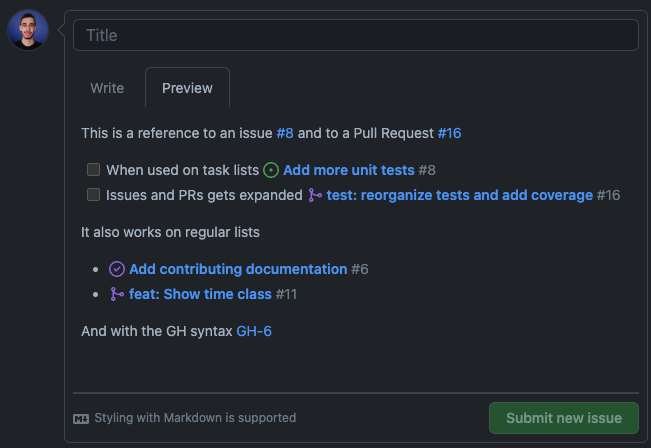Open the #8 issue reference in first paragraph
This screenshot has height=448, width=651.
(x=285, y=133)
